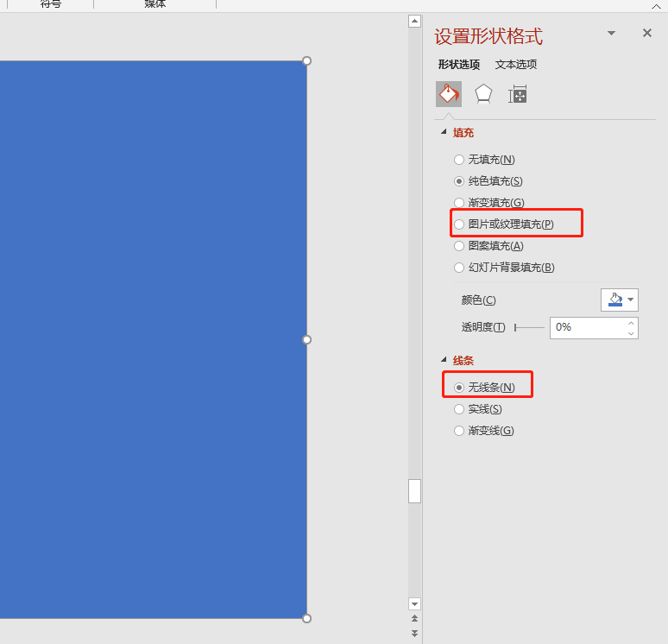This screenshot has width=668, height=644.
Task: Select 渐变线(G) line option
Action: coord(483,431)
